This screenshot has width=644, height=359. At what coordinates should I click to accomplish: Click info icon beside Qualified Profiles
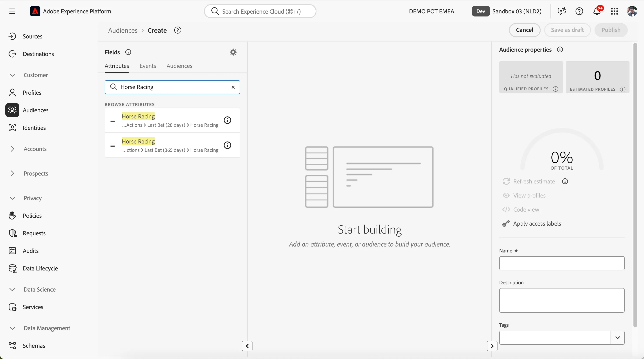click(x=556, y=89)
